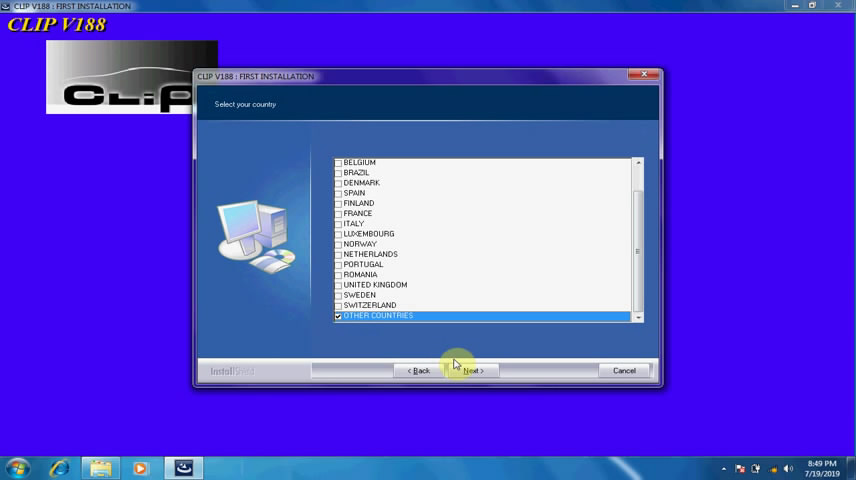Click the country list scrollbar thumb
856x480 pixels.
pos(638,250)
